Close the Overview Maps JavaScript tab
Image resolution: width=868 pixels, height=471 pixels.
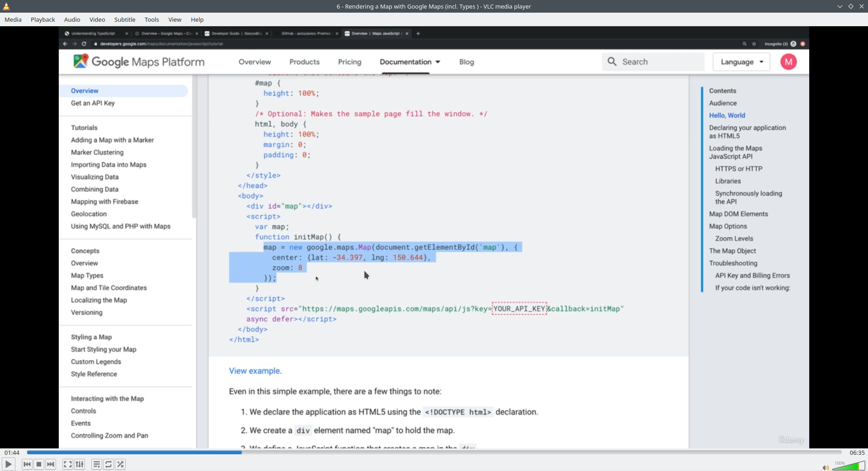pyautogui.click(x=407, y=33)
